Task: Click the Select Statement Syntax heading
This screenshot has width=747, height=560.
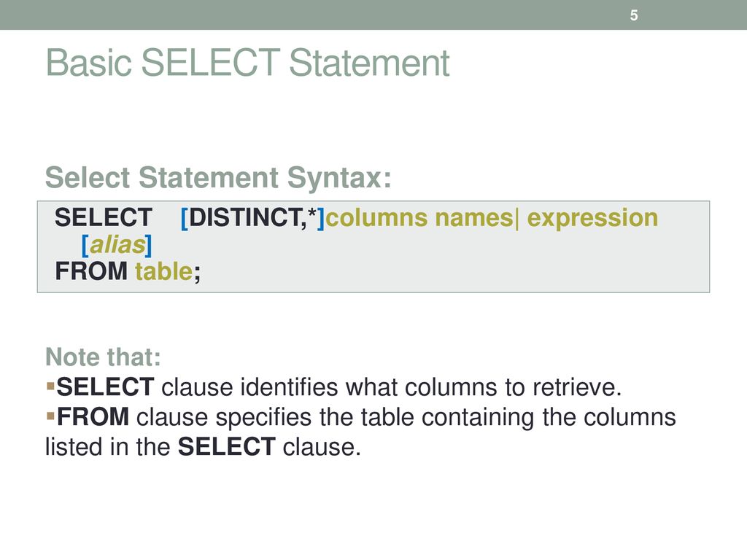Action: [218, 177]
